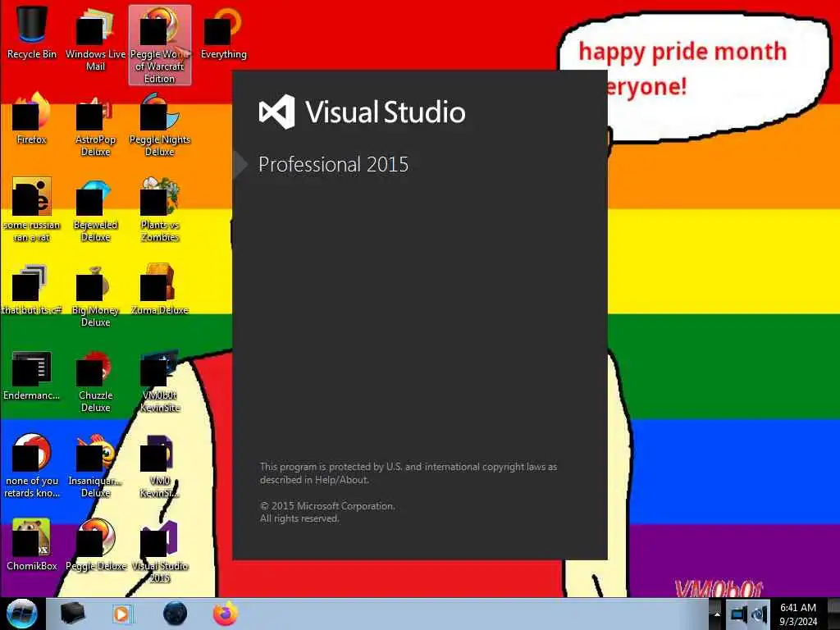Image resolution: width=840 pixels, height=630 pixels.
Task: Select the Visual Studio 2015 desktop shortcut
Action: [160, 551]
